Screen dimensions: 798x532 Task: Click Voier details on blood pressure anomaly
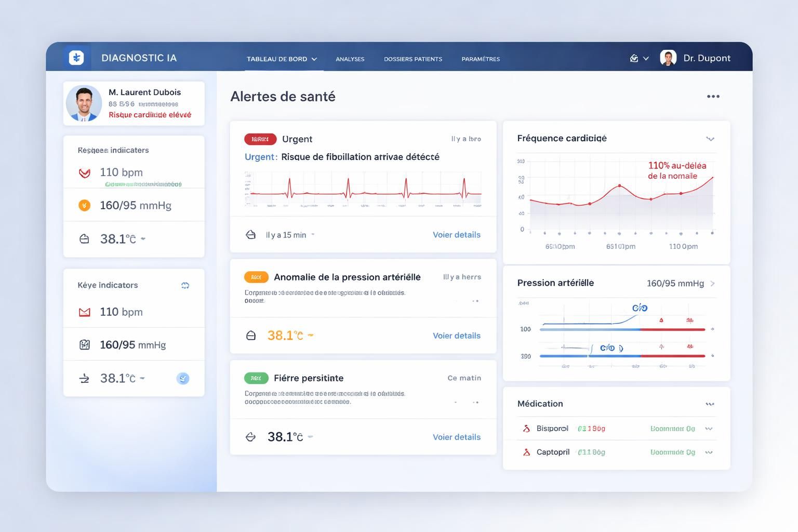tap(457, 336)
